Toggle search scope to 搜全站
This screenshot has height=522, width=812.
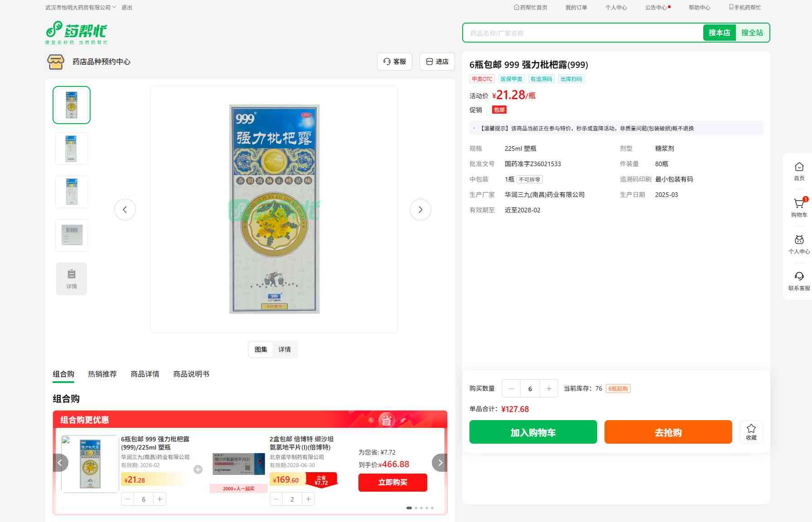click(x=752, y=33)
